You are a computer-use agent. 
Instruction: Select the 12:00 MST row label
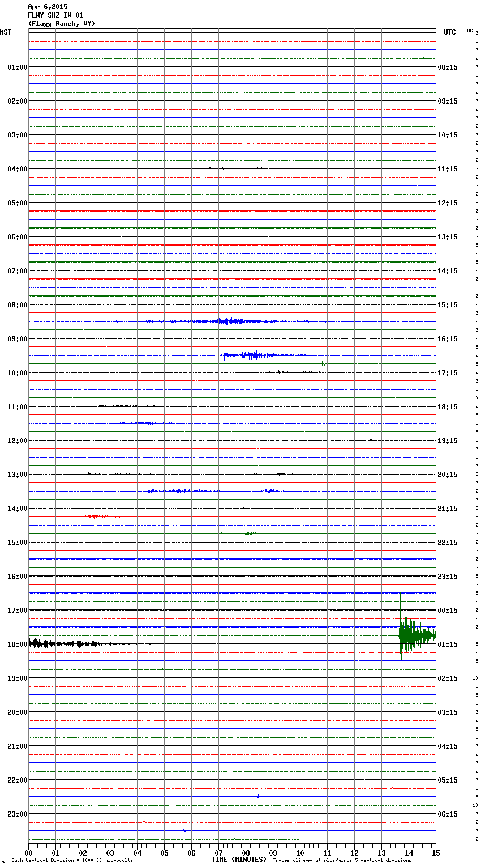[18, 441]
